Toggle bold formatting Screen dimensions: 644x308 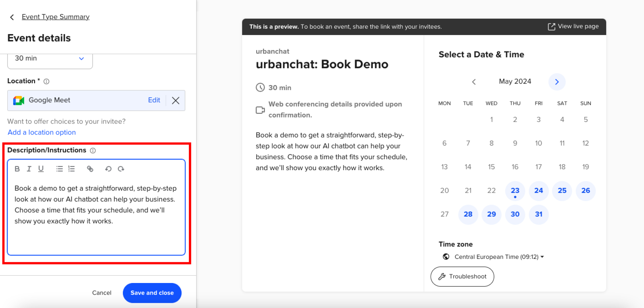(x=17, y=169)
